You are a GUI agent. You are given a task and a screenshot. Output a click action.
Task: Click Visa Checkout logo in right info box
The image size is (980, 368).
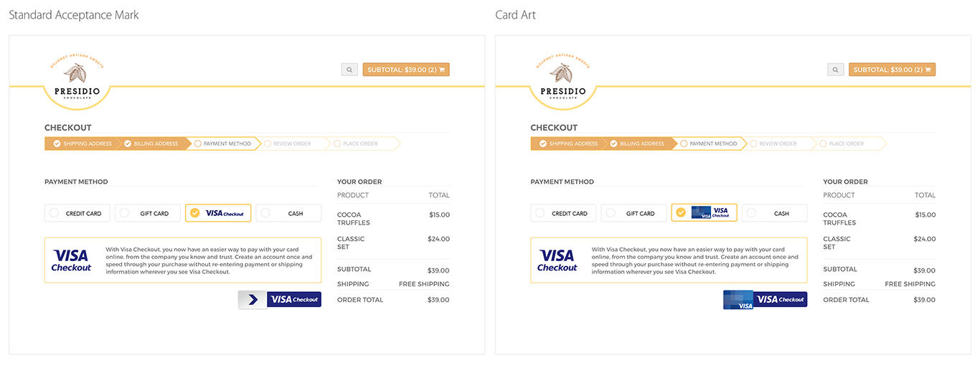coord(557,260)
